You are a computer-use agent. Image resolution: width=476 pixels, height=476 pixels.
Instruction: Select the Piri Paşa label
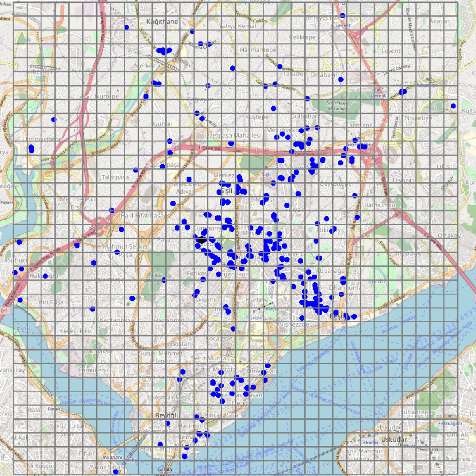pyautogui.click(x=51, y=302)
